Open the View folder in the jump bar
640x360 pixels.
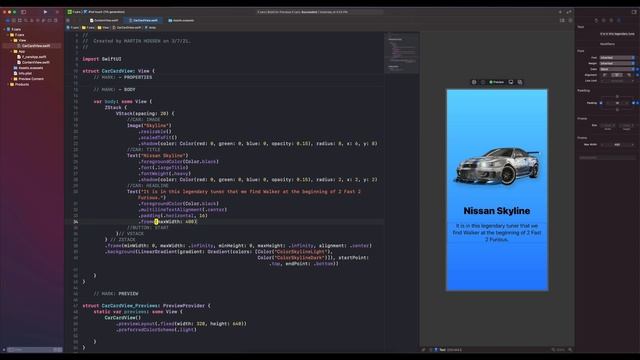click(103, 27)
